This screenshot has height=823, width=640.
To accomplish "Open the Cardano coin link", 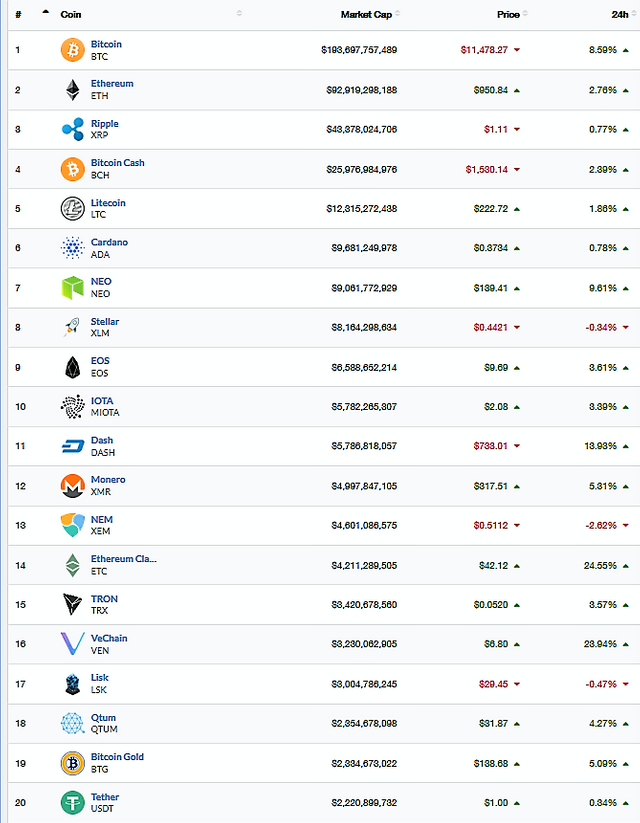I will 109,242.
